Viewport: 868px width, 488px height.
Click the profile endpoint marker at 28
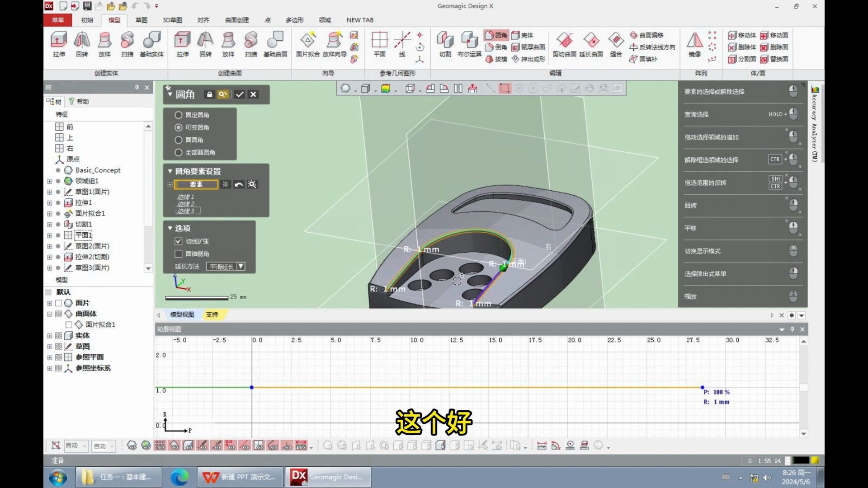702,387
